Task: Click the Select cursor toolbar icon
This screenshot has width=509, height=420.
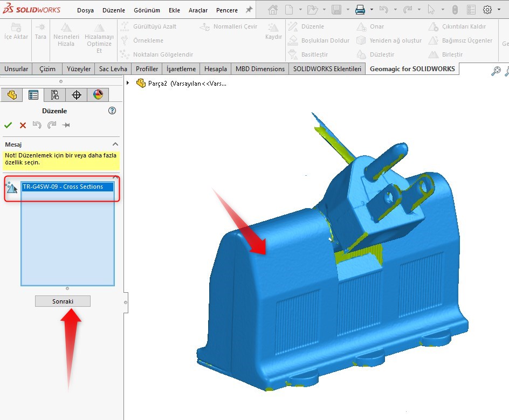Action: (431, 10)
